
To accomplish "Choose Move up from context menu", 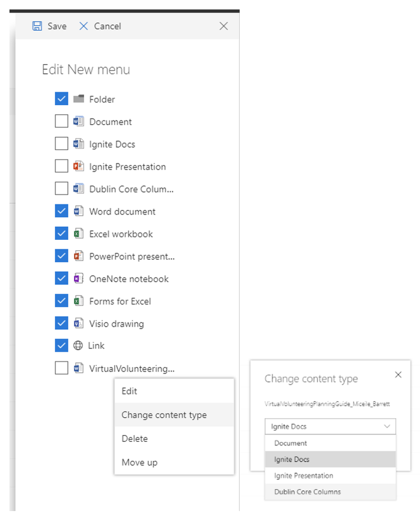I will 140,463.
